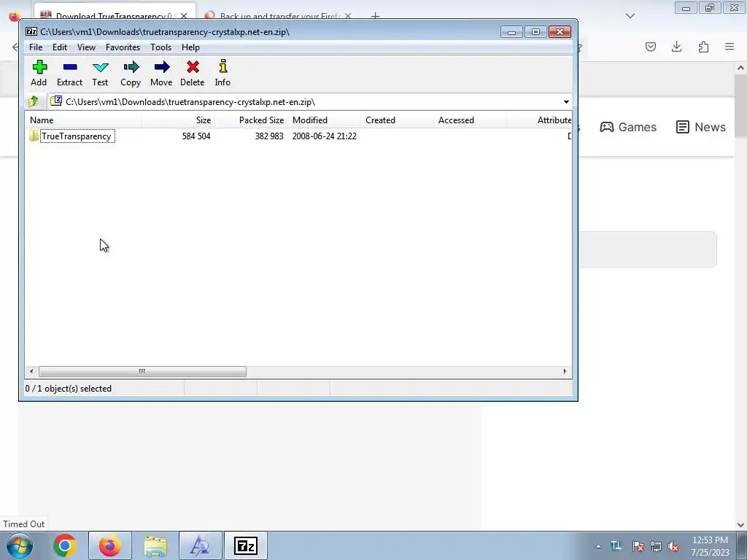Viewport: 747px width, 560px height.
Task: Click the 7z title bar icon
Action: click(31, 32)
